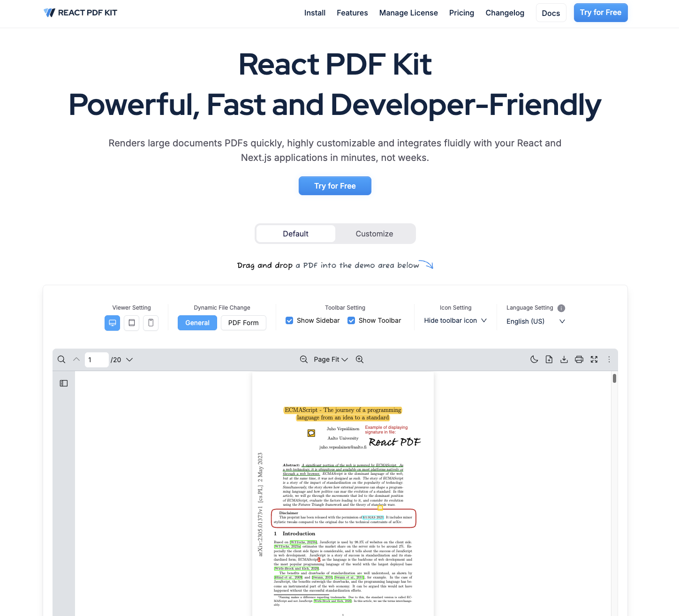Open the sidebar panel toggle icon
The width and height of the screenshot is (679, 616).
64,383
